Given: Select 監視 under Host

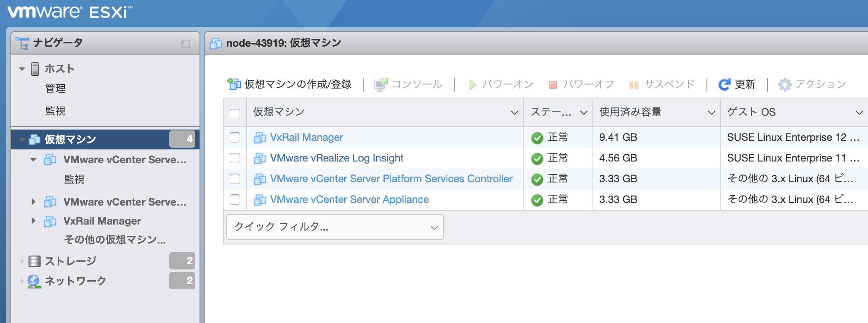Looking at the screenshot, I should click(x=55, y=111).
